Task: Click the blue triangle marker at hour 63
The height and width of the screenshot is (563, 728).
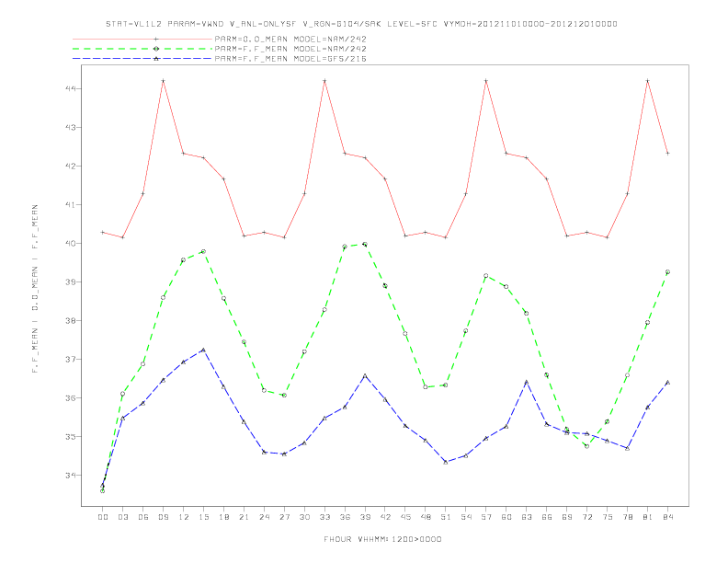Action: tap(527, 382)
